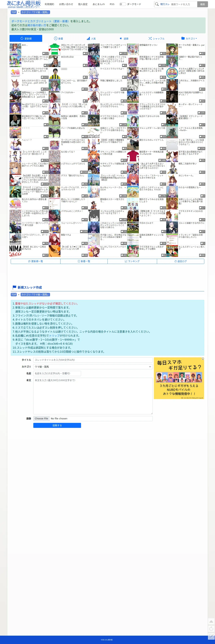This screenshot has width=215, height=644.
Task: Click the 158 comment count badge
Action: pyautogui.click(x=201, y=148)
